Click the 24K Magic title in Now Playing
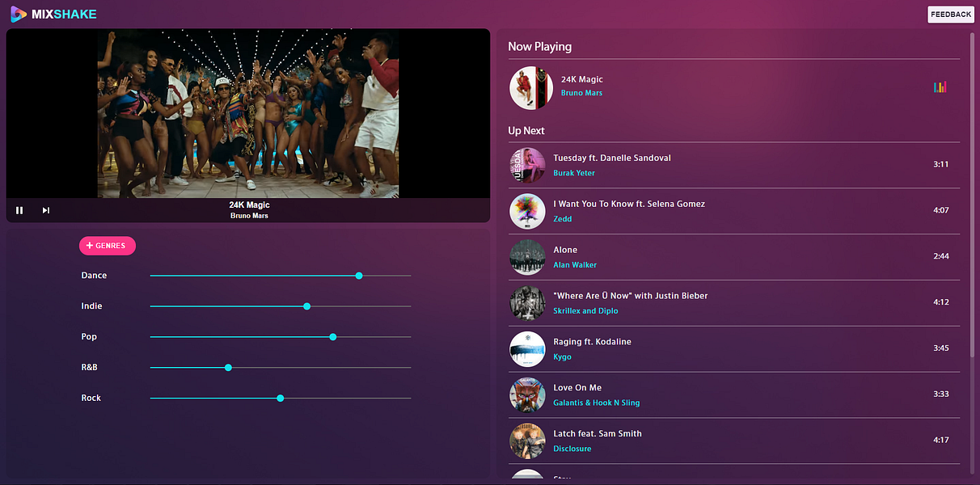The height and width of the screenshot is (485, 980). click(x=582, y=79)
